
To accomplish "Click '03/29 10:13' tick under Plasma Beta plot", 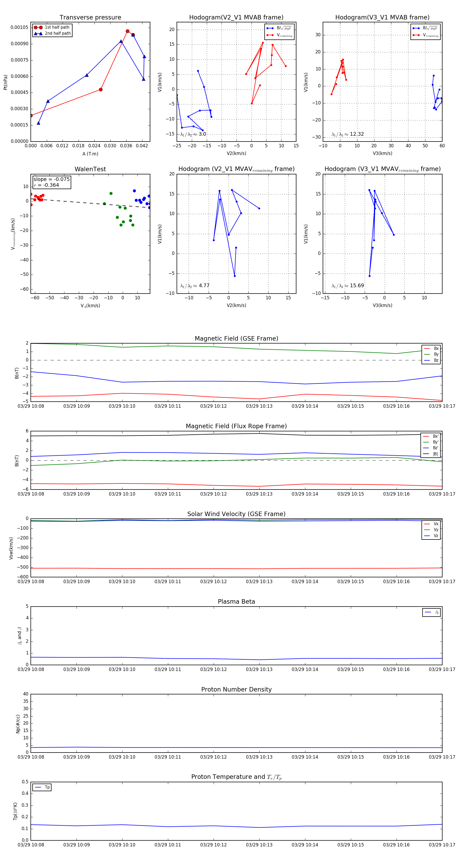I will point(259,669).
